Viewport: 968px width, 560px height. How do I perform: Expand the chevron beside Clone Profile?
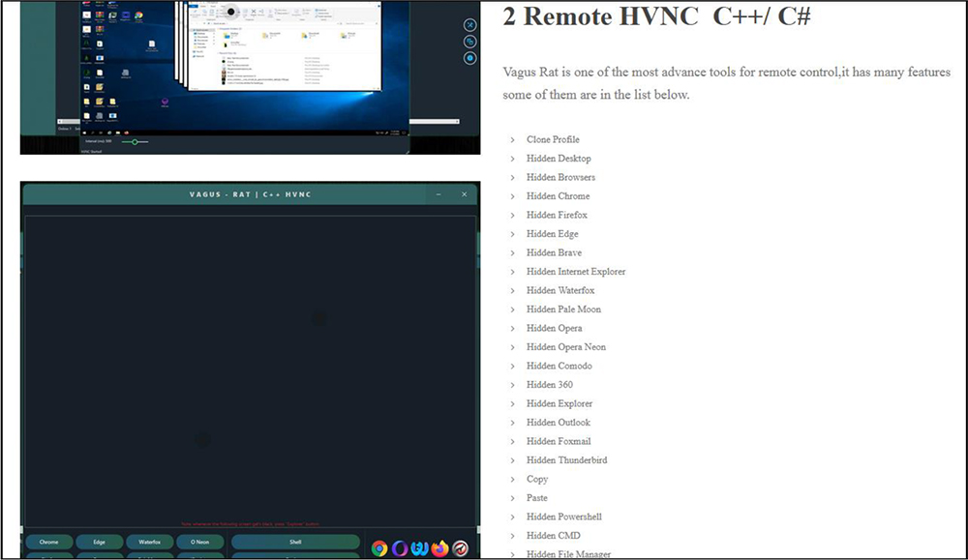512,140
